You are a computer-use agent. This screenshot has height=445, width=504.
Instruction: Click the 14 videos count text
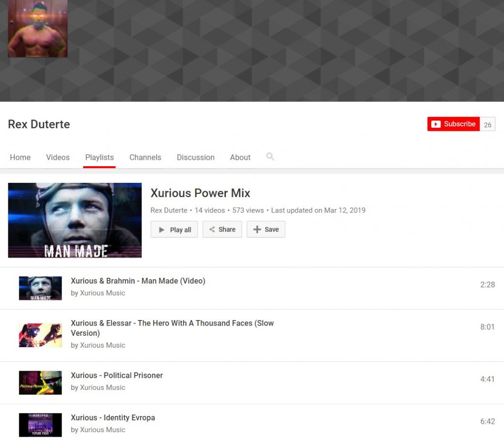210,210
